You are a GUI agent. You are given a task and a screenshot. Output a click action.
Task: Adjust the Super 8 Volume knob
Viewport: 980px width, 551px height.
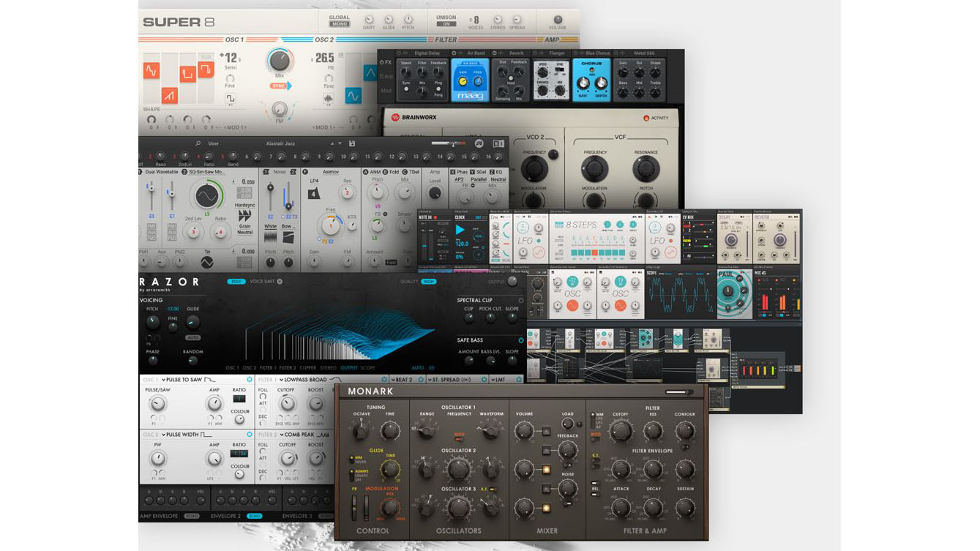click(x=558, y=20)
